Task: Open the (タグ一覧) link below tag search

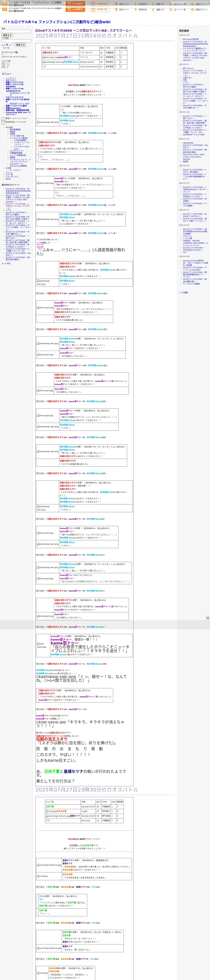Action: coord(6,48)
